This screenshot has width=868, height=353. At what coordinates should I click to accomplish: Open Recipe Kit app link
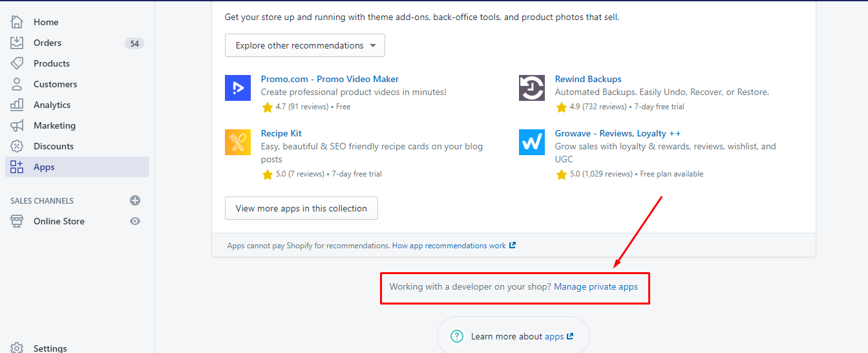(281, 133)
